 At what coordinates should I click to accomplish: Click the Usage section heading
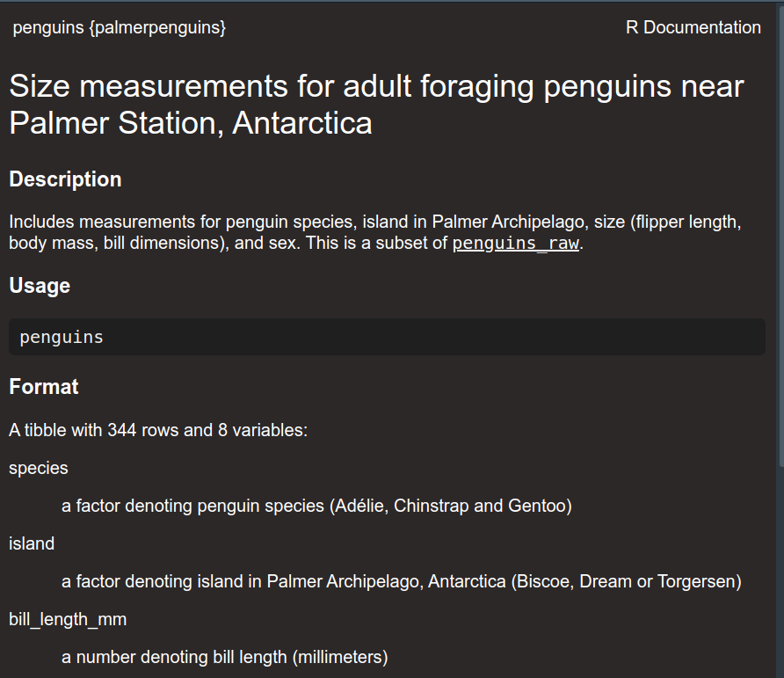(40, 286)
